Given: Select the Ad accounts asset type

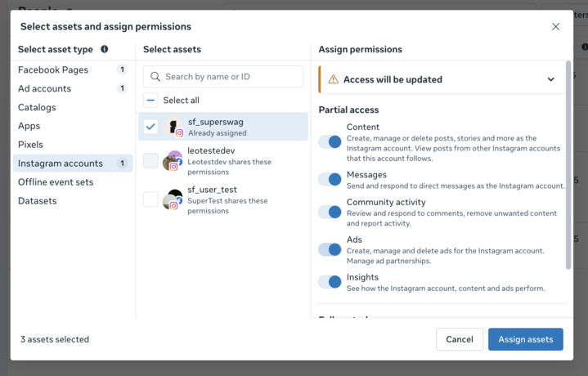Looking at the screenshot, I should tap(73, 88).
